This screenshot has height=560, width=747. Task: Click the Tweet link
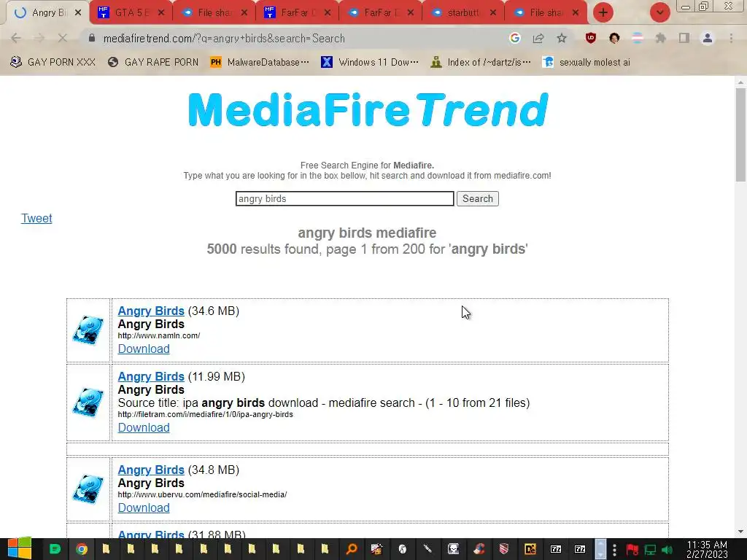click(x=36, y=218)
